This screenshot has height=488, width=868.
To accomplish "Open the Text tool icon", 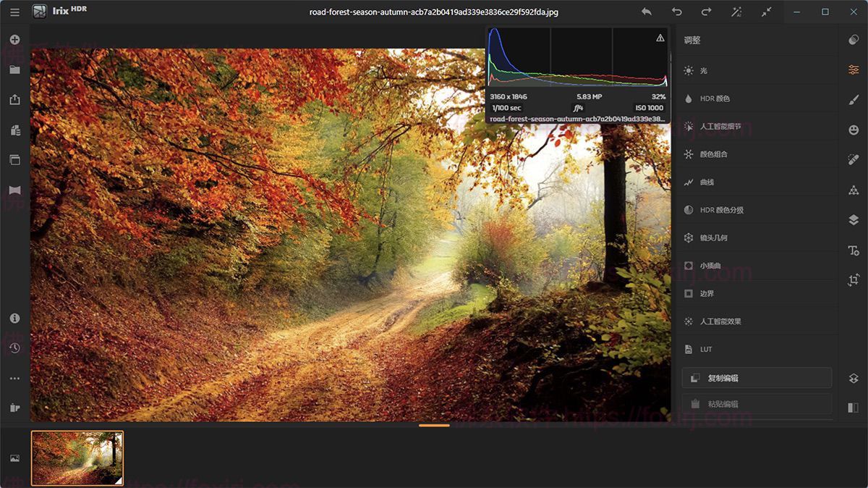I will click(852, 250).
